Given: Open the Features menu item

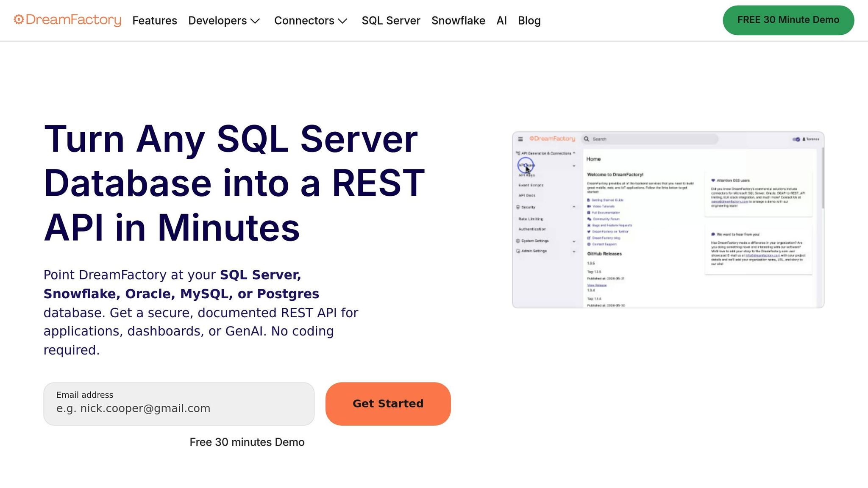Looking at the screenshot, I should [155, 20].
